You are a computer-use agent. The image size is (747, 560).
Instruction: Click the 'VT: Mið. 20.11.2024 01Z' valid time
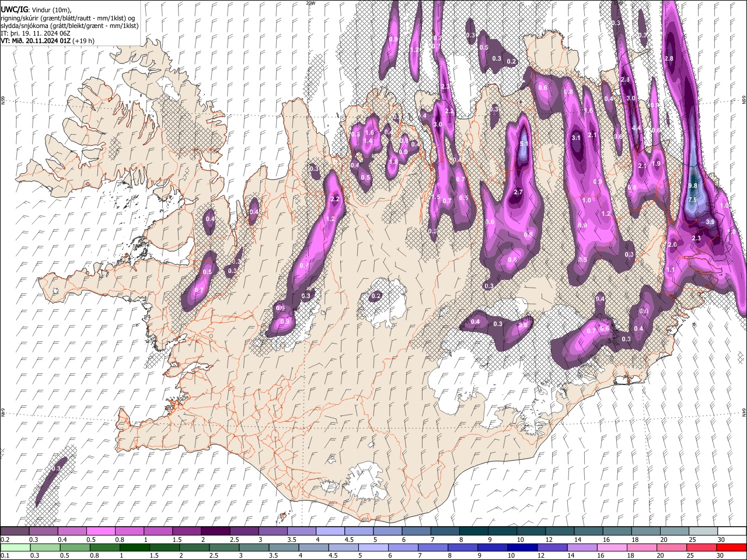pyautogui.click(x=36, y=41)
